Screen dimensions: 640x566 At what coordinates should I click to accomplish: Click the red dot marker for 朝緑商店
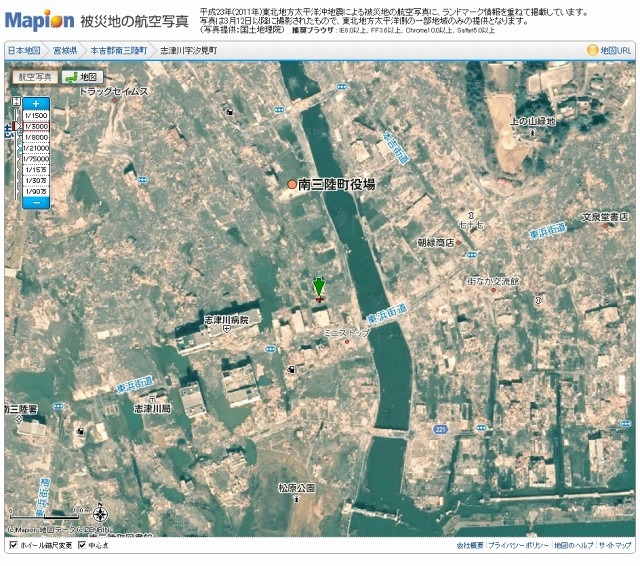[x=458, y=243]
